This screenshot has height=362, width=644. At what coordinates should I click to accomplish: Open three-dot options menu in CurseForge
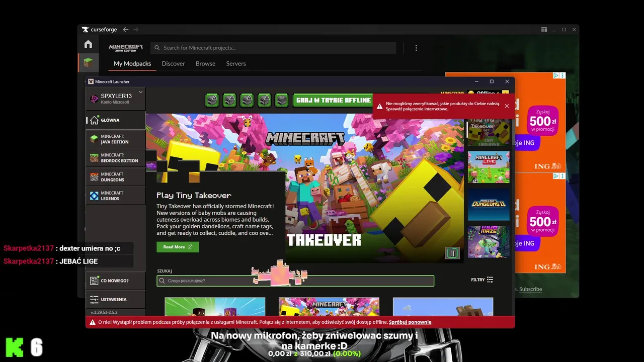pyautogui.click(x=416, y=48)
